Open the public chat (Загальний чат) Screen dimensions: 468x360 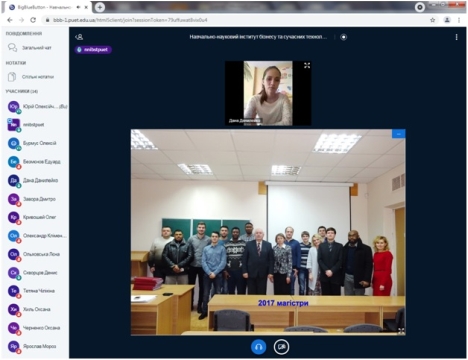coord(35,48)
